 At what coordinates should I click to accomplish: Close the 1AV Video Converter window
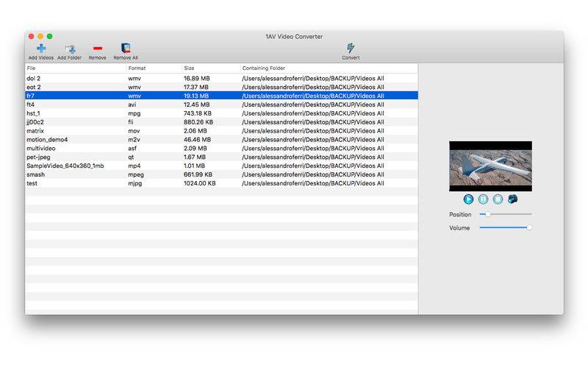click(x=32, y=36)
